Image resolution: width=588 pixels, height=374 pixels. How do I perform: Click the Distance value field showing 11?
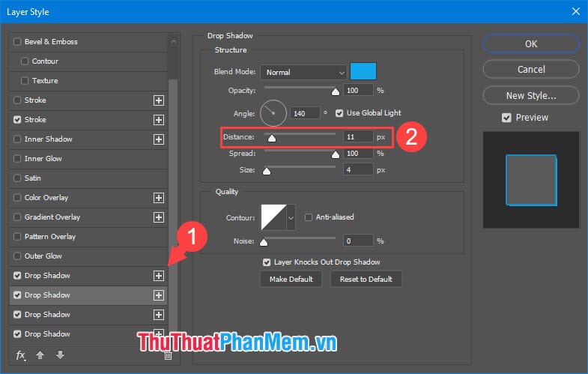(x=358, y=137)
